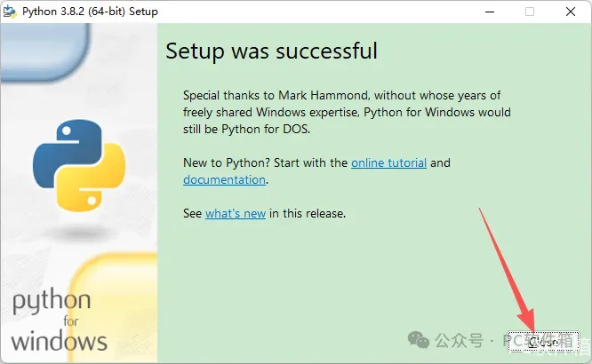The image size is (592, 364).
Task: Click the word "See" before what's new
Action: click(x=192, y=213)
